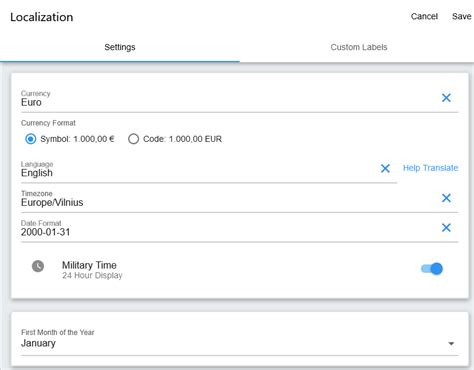Clear the Euro currency selection
The height and width of the screenshot is (370, 474).
click(x=446, y=98)
